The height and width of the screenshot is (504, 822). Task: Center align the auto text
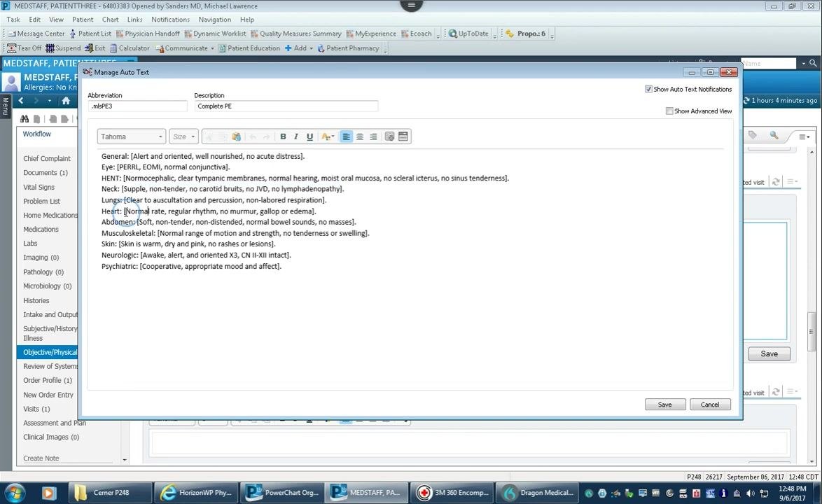(x=360, y=136)
